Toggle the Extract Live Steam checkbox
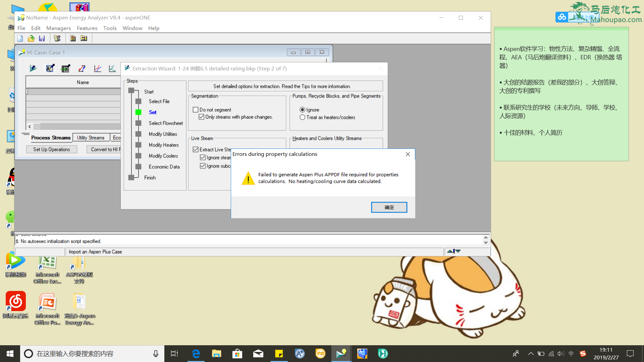Viewport: 644px width, 362px height. click(x=196, y=149)
